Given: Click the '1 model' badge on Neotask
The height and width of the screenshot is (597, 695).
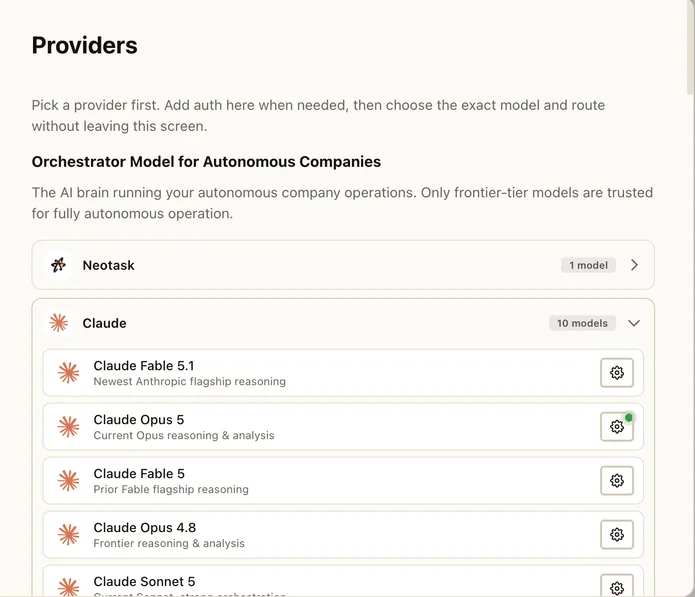Looking at the screenshot, I should (x=588, y=265).
